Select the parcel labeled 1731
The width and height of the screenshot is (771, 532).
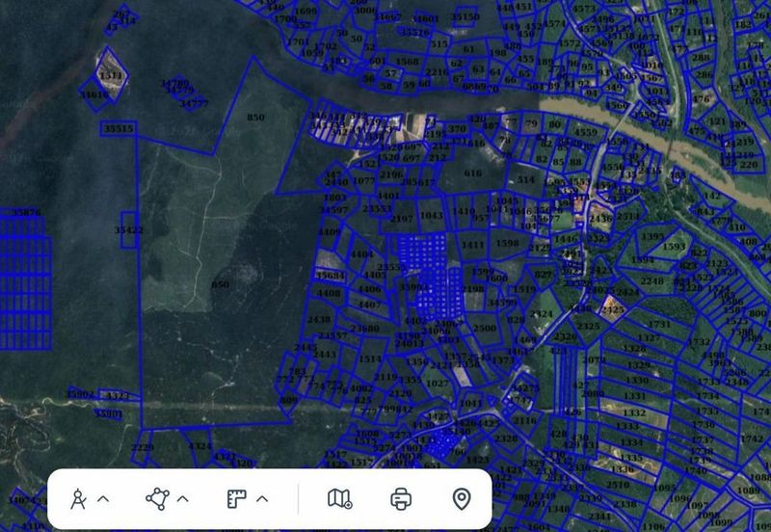659,325
